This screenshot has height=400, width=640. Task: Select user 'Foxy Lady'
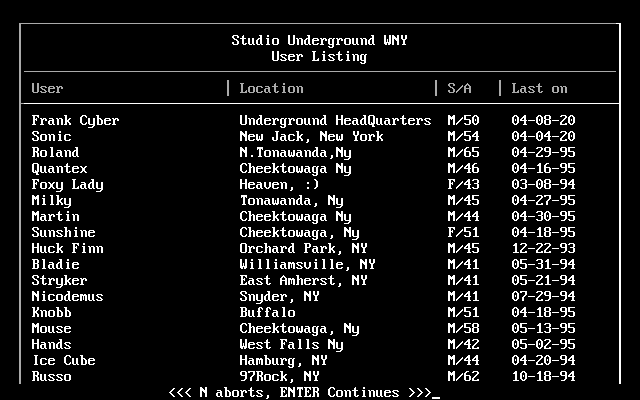67,184
